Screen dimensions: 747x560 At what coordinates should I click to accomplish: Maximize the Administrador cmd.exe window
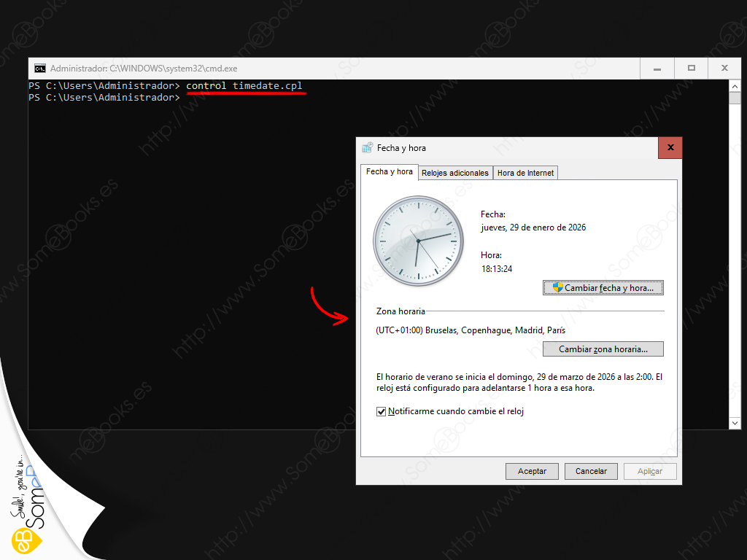691,69
